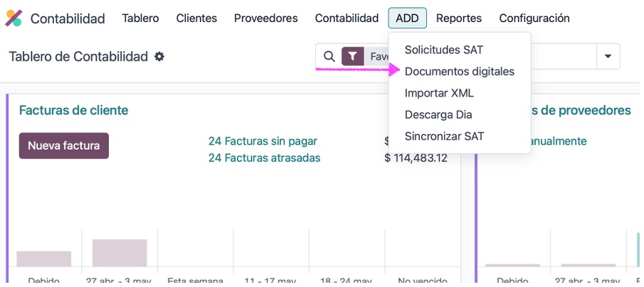The width and height of the screenshot is (644, 287).
Task: Open dashboard settings gear icon
Action: pyautogui.click(x=159, y=57)
